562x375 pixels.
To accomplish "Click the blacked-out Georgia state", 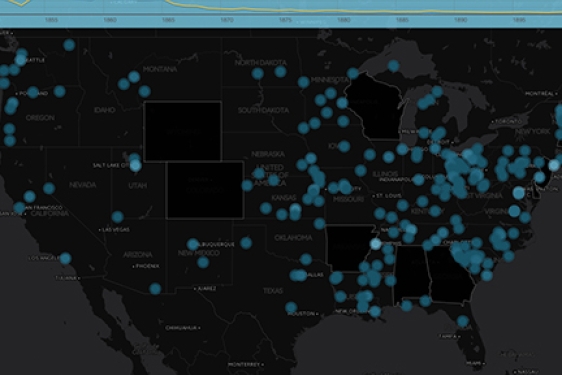I will (452, 276).
